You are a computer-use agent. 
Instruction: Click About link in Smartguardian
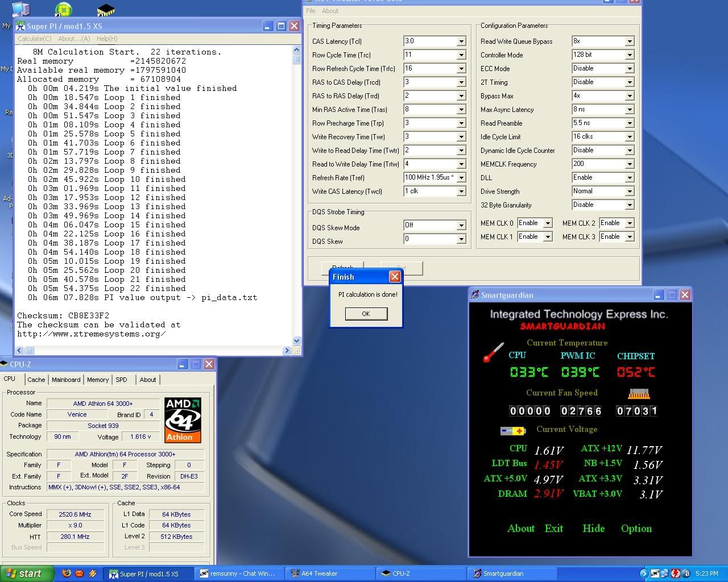(x=521, y=529)
